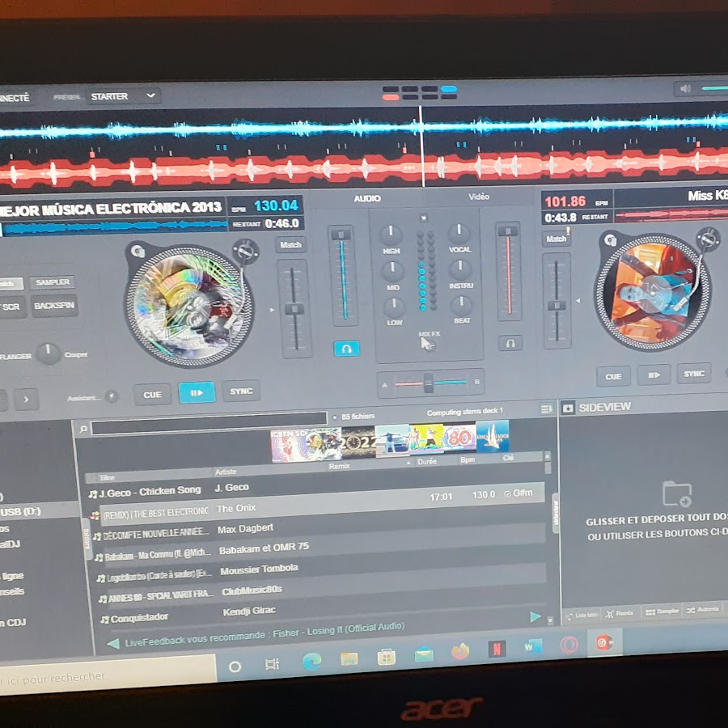Click the left deck Match button
The height and width of the screenshot is (728, 728).
(290, 244)
